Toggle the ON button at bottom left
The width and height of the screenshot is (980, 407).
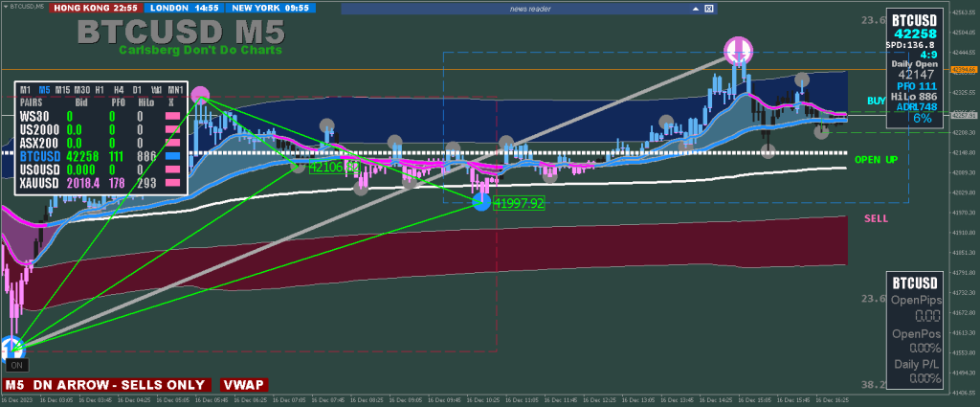16,365
